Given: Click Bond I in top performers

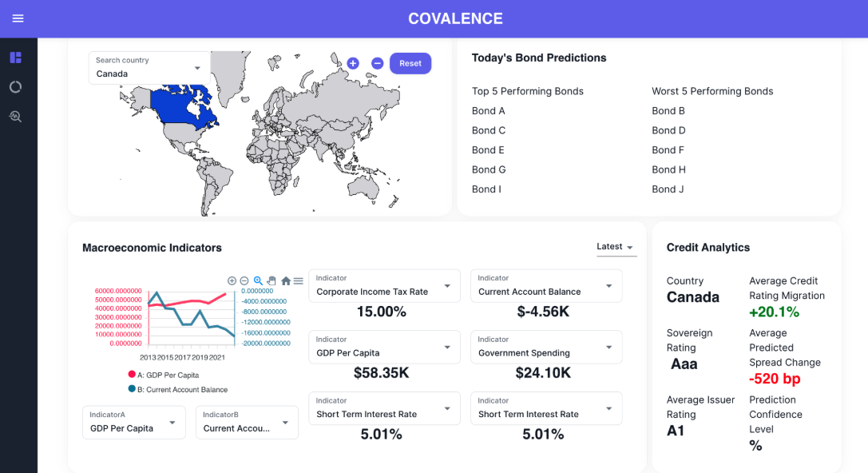Looking at the screenshot, I should point(486,189).
